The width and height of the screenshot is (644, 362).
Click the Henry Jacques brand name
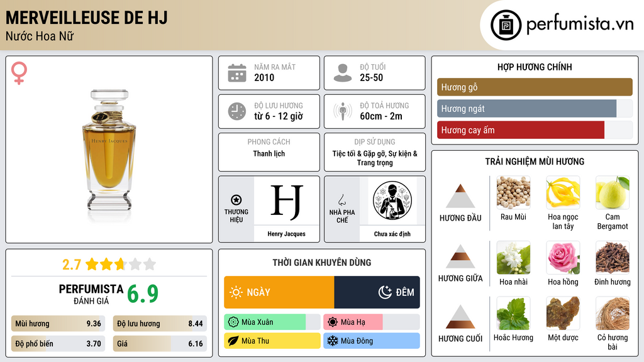287,234
